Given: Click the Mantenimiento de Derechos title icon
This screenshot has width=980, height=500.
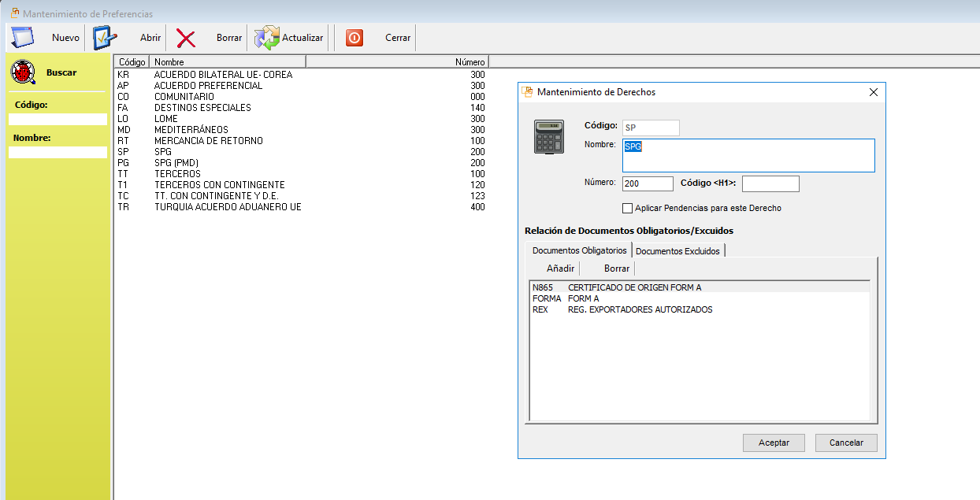Looking at the screenshot, I should (528, 92).
